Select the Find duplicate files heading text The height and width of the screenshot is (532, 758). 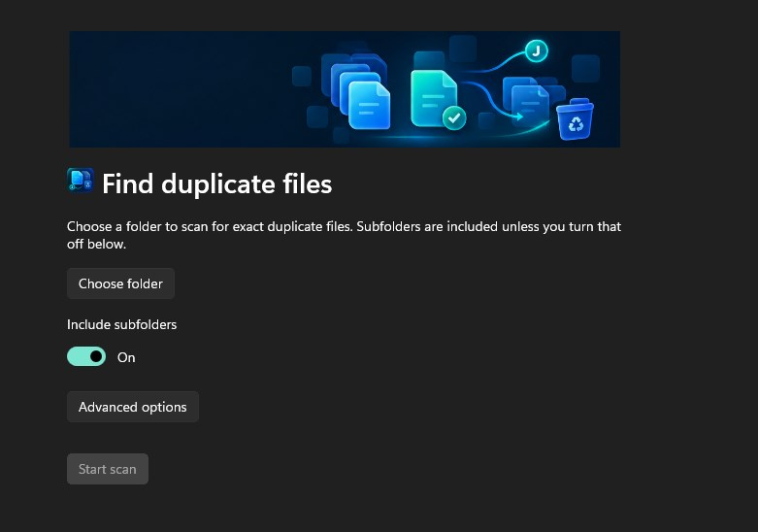[x=217, y=183]
